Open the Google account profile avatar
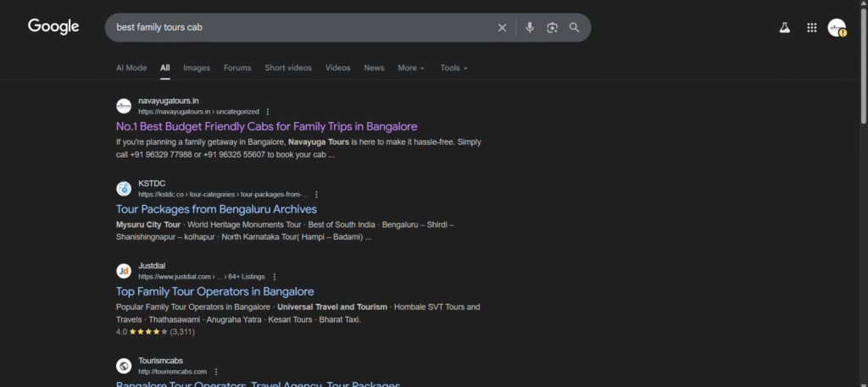 (837, 28)
